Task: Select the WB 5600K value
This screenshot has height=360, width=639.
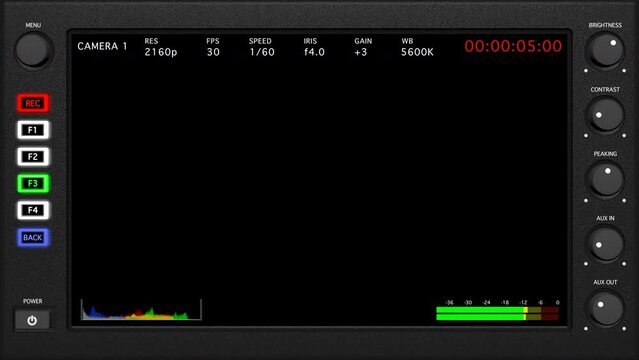Action: (x=417, y=52)
